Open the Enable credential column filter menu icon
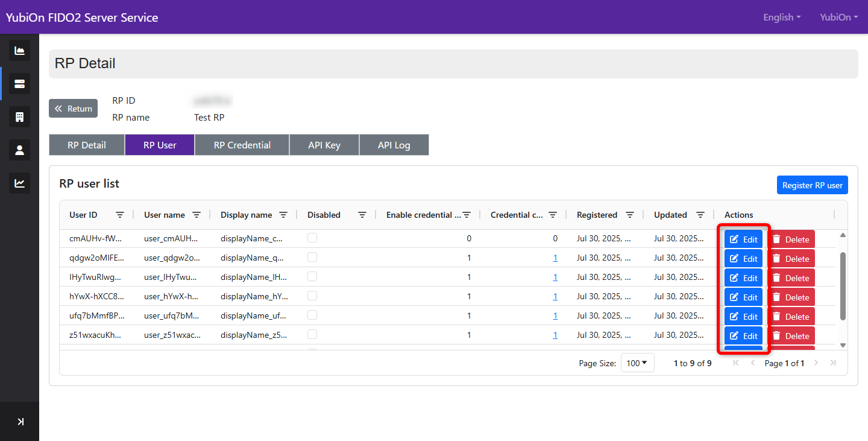868x441 pixels. click(x=467, y=215)
